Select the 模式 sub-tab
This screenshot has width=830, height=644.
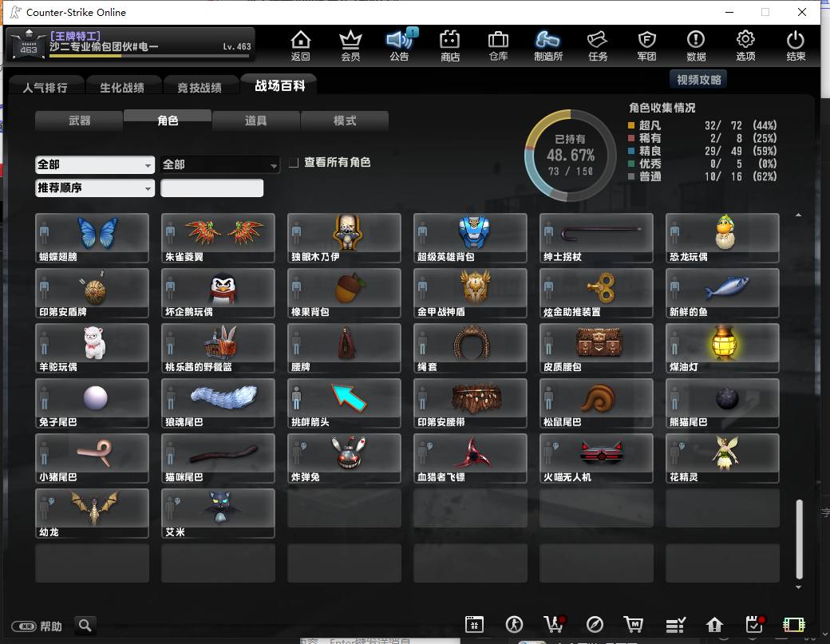[x=345, y=121]
